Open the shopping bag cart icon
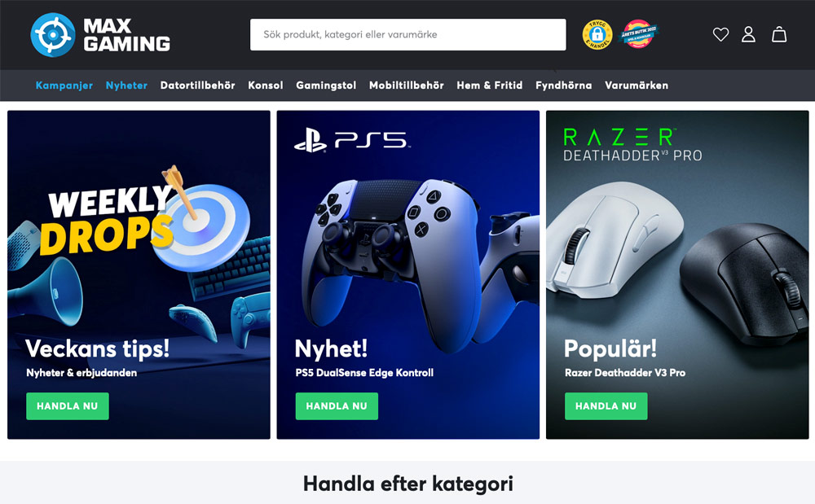 pyautogui.click(x=779, y=35)
